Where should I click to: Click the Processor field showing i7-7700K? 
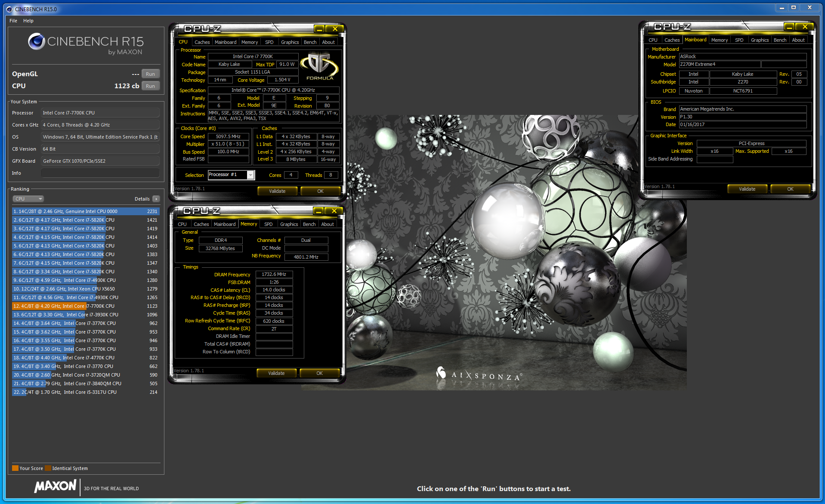coord(100,113)
